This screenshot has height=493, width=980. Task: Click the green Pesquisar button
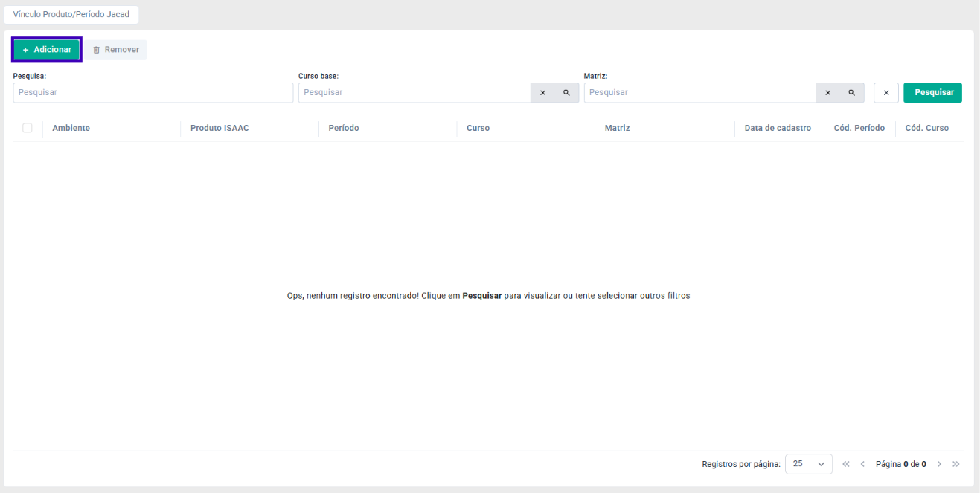click(x=933, y=93)
